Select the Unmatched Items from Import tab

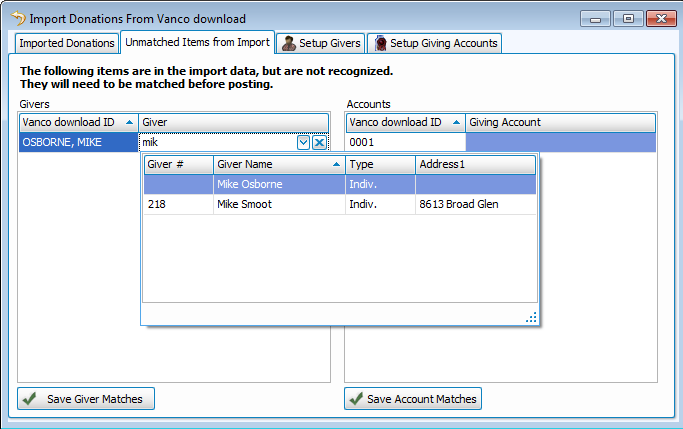pos(197,43)
